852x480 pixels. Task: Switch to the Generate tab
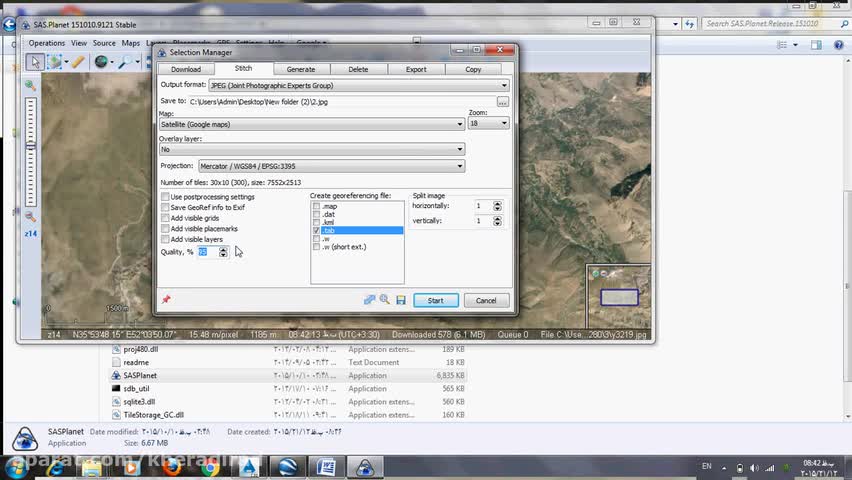(x=300, y=70)
